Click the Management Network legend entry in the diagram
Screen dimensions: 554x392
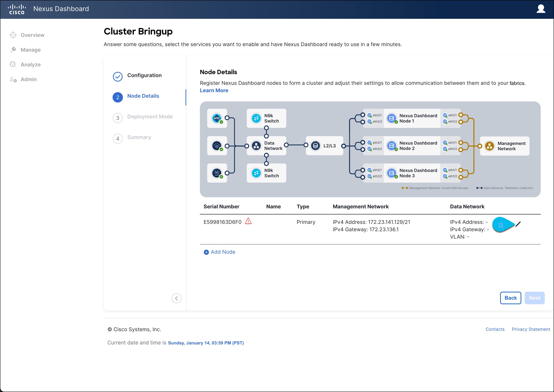pos(435,188)
